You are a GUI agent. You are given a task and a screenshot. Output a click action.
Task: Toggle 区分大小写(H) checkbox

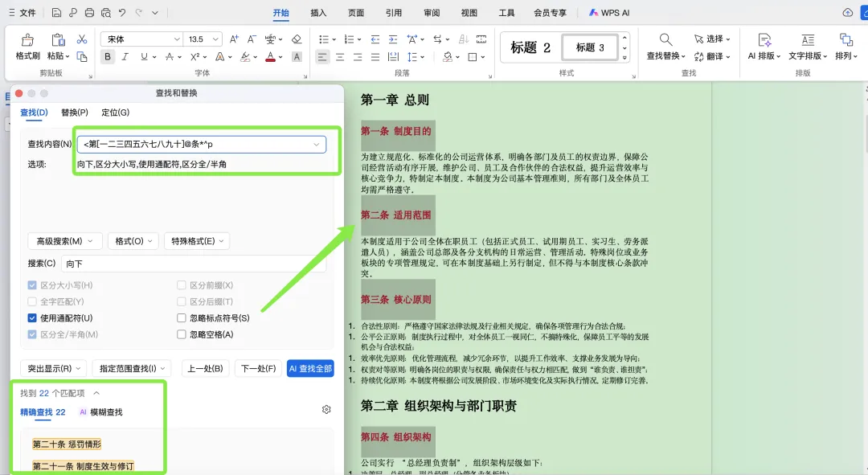point(32,285)
